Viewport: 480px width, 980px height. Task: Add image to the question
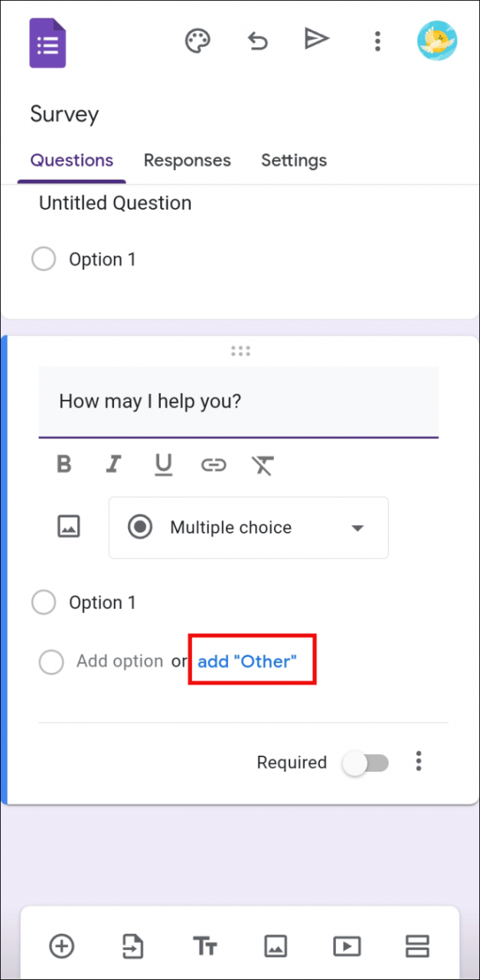click(69, 527)
